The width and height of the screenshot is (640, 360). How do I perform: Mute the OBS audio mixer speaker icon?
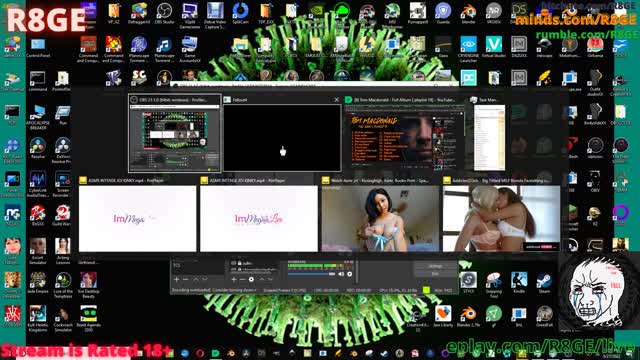click(x=341, y=274)
